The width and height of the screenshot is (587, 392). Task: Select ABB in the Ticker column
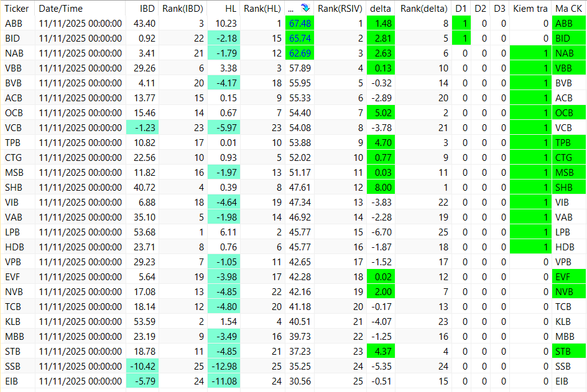14,23
